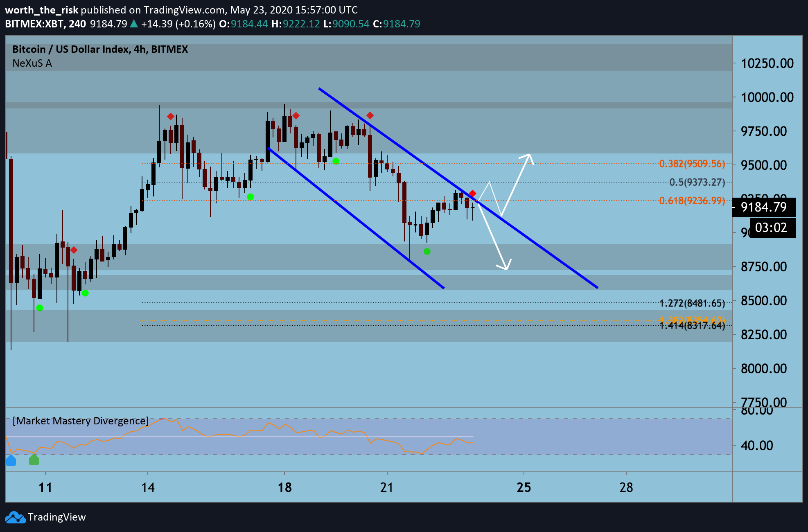The height and width of the screenshot is (532, 808).
Task: Click the 40.00 oscillator axis label
Action: point(757,445)
